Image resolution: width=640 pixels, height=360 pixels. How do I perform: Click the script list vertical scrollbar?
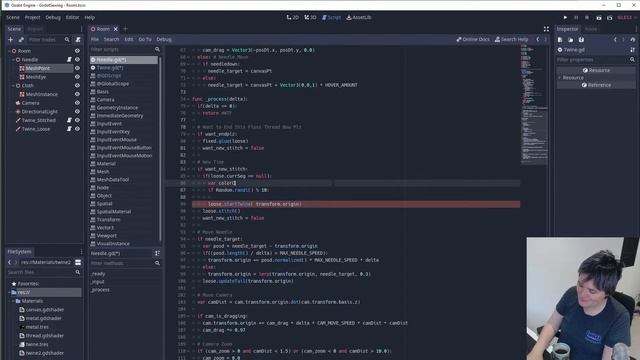tap(160, 149)
